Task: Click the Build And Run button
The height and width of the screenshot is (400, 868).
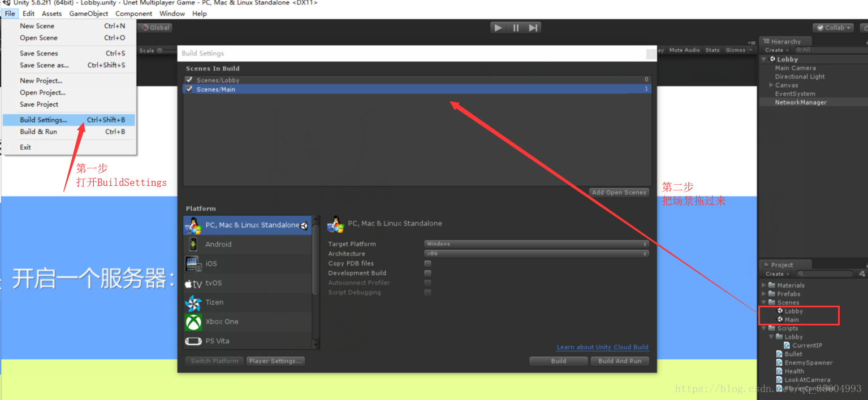Action: pos(620,361)
